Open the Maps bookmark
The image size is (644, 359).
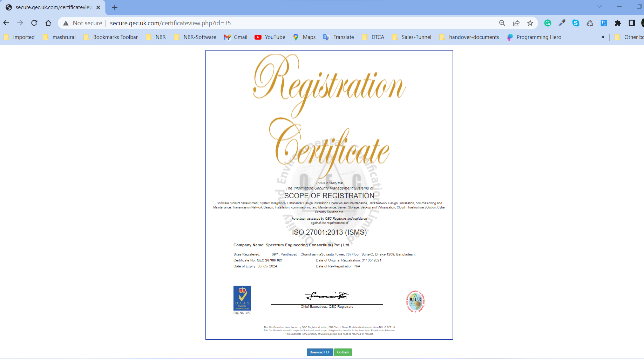click(x=304, y=37)
